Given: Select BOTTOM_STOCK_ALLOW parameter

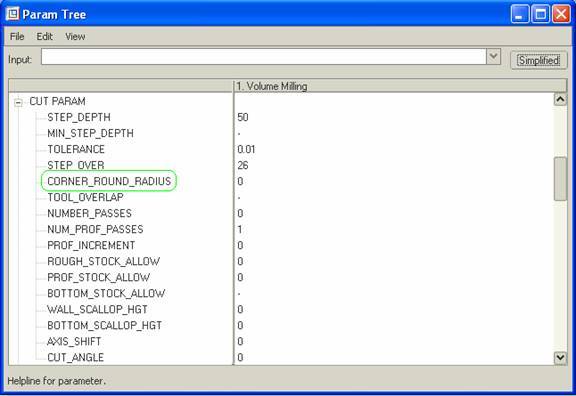Looking at the screenshot, I should (x=106, y=293).
